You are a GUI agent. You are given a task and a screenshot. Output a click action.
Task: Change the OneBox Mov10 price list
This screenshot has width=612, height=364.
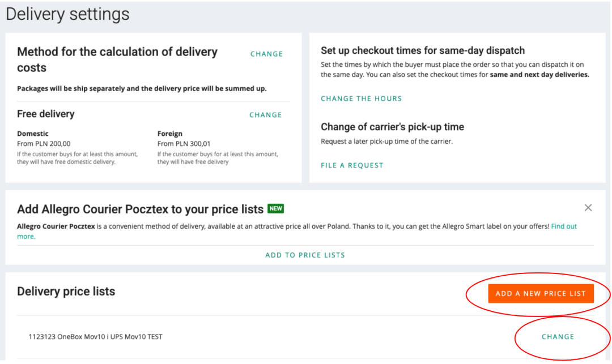pos(558,337)
